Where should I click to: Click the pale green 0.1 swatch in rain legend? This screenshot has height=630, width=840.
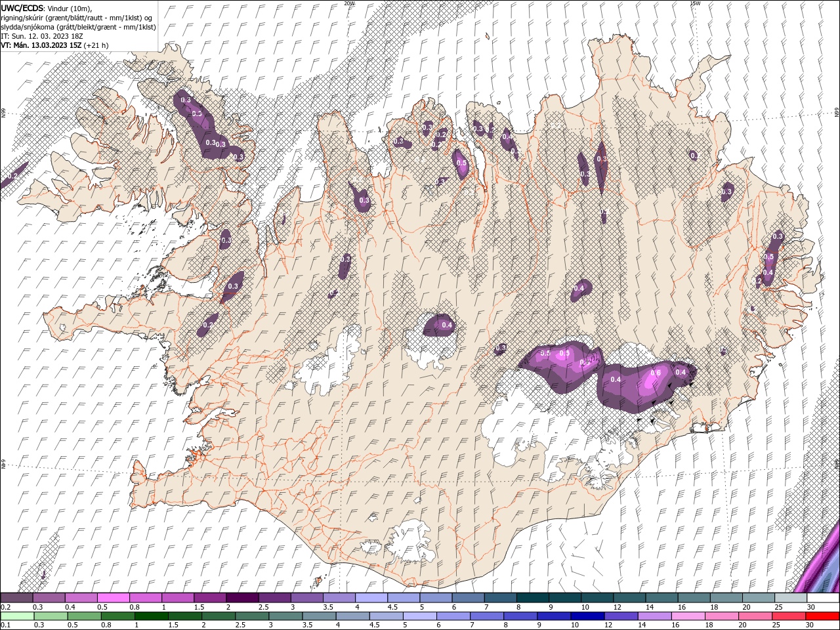click(17, 616)
